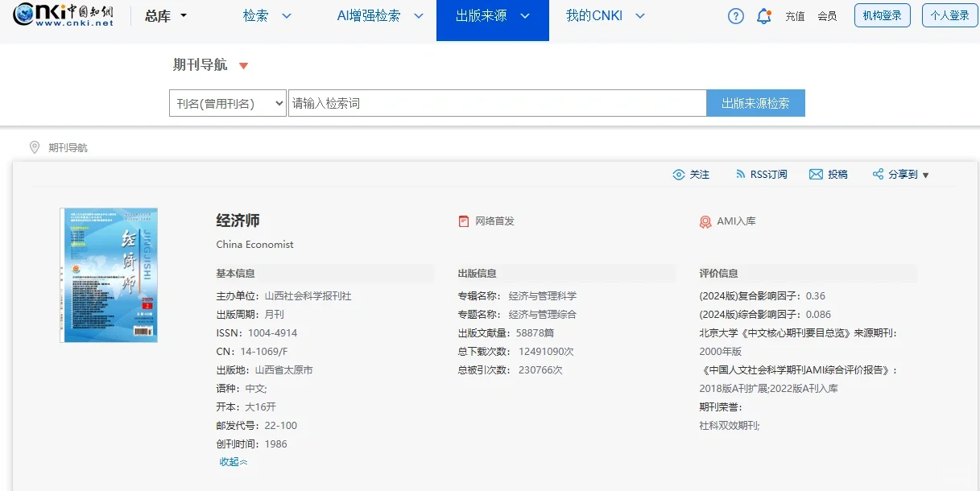This screenshot has height=491, width=980.
Task: Click the 专题名称 value 经济与管理综合
Action: point(543,315)
